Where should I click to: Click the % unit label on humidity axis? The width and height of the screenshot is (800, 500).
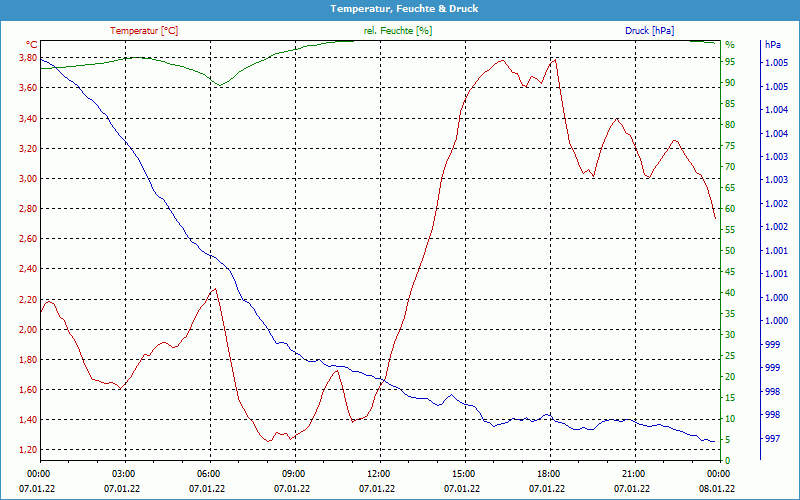730,44
